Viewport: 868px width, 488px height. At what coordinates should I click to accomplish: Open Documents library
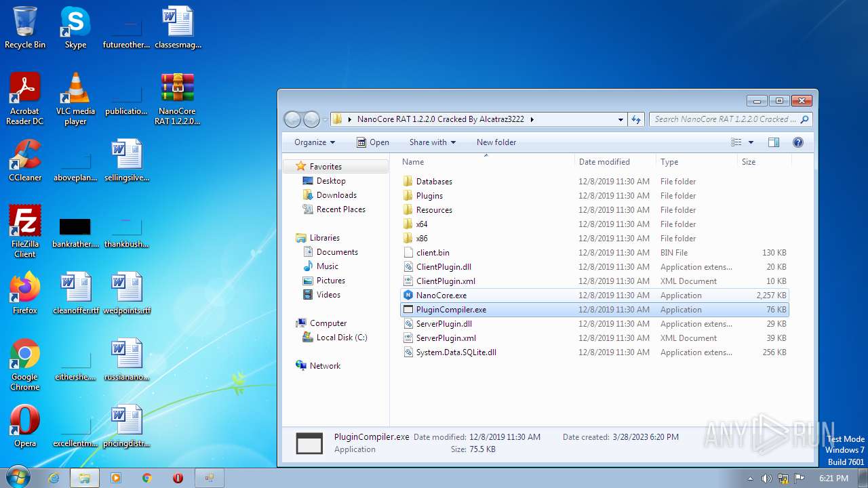[337, 252]
